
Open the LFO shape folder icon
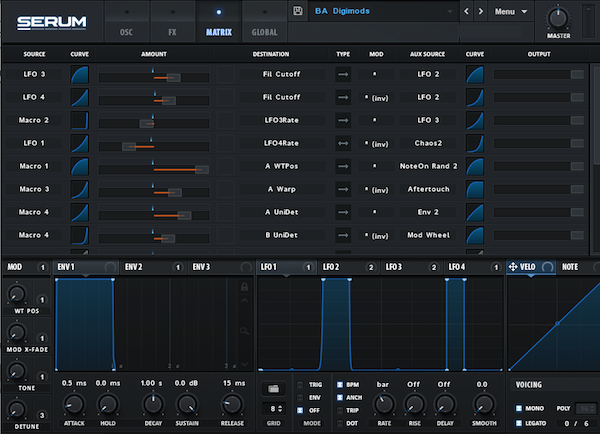(x=273, y=389)
